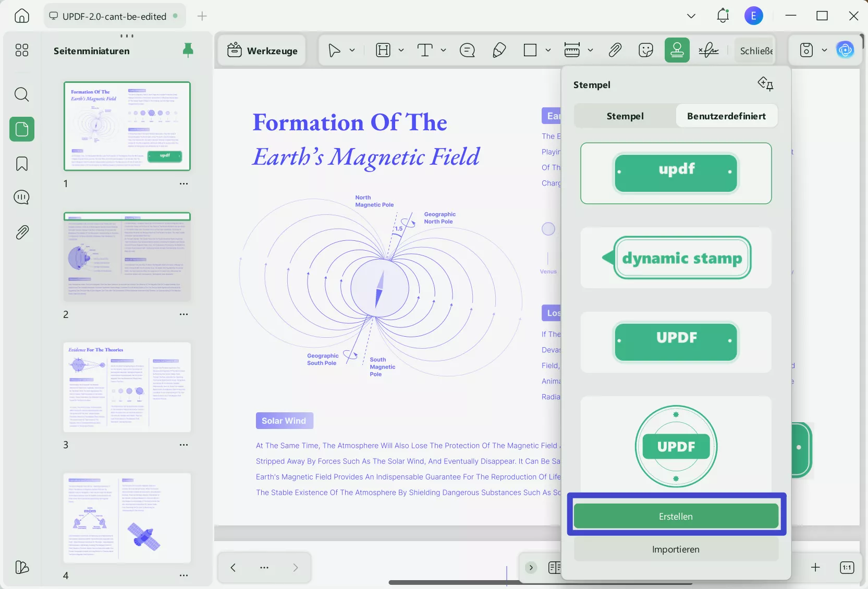Choose the rectangular uppercase 'UPDF' stamp
The image size is (868, 589).
pyautogui.click(x=676, y=342)
